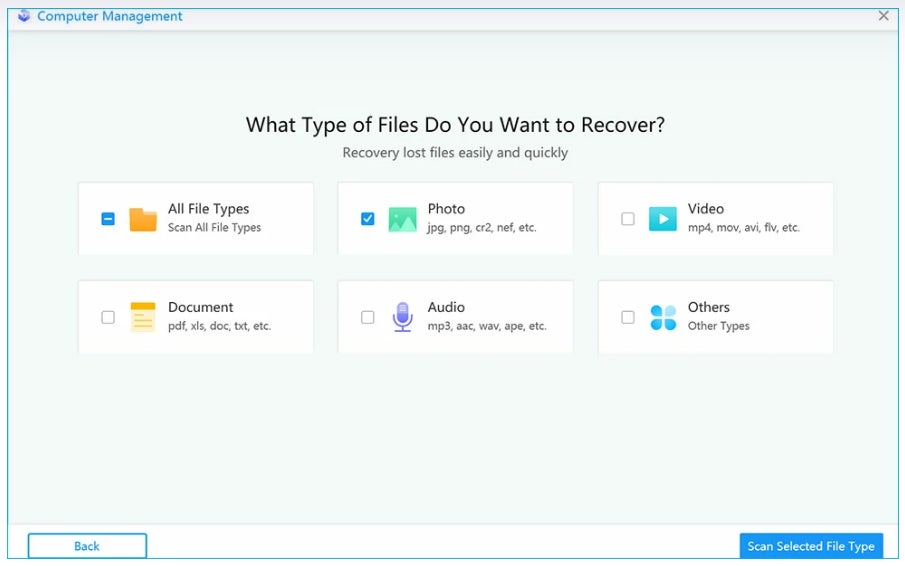
Task: Click the app logo in title bar
Action: click(24, 16)
